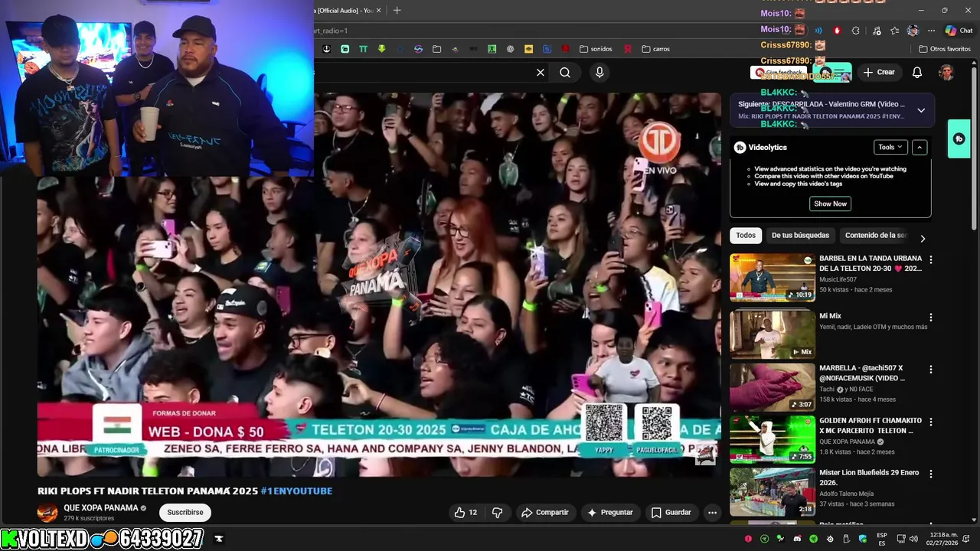Expand the Siguiente mix playlist chevron
The height and width of the screenshot is (551, 980).
[921, 110]
